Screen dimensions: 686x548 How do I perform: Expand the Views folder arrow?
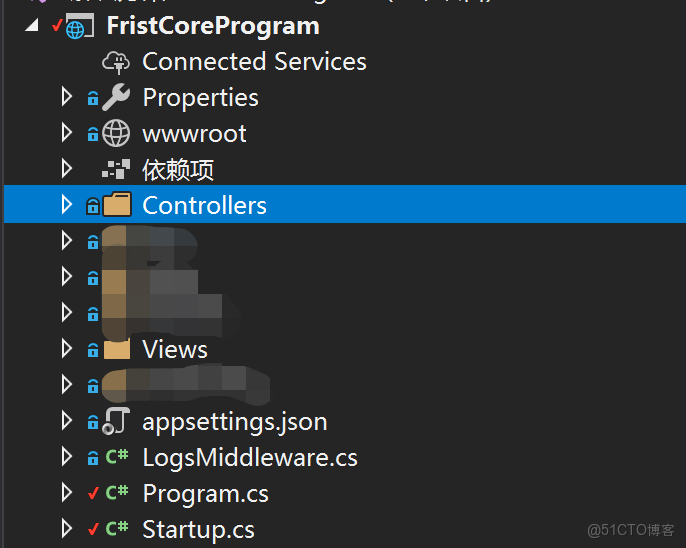(x=67, y=350)
